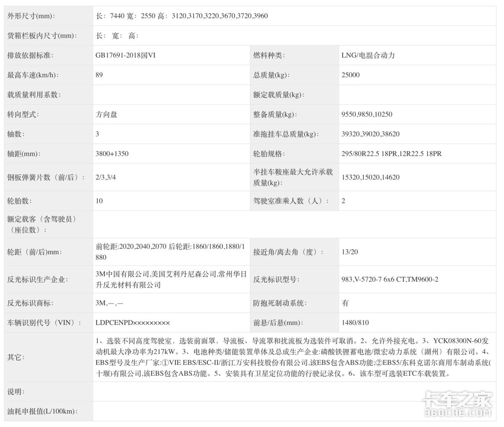The width and height of the screenshot is (504, 427).
Task: Select the 轴距 value 3800+1350
Action: (x=112, y=154)
